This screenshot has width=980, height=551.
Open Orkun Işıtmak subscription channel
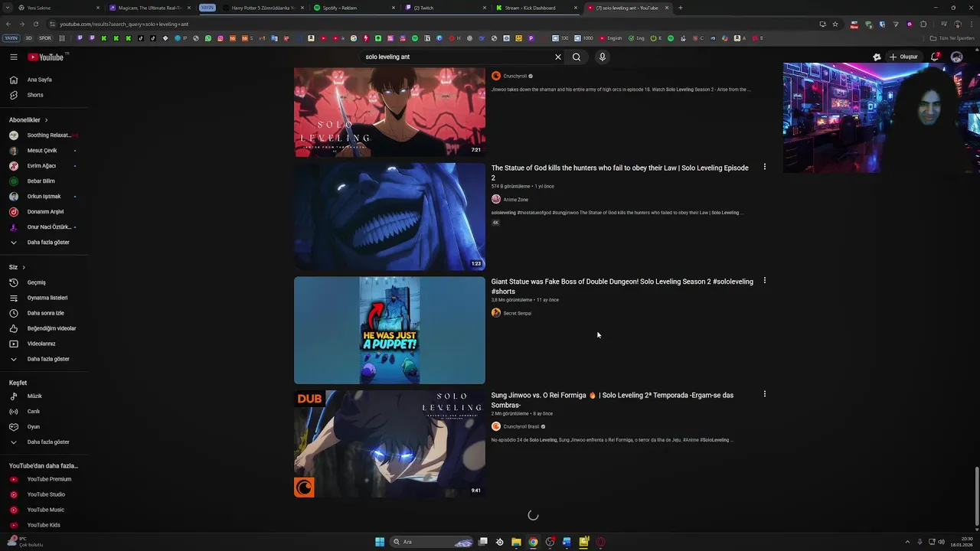click(44, 197)
